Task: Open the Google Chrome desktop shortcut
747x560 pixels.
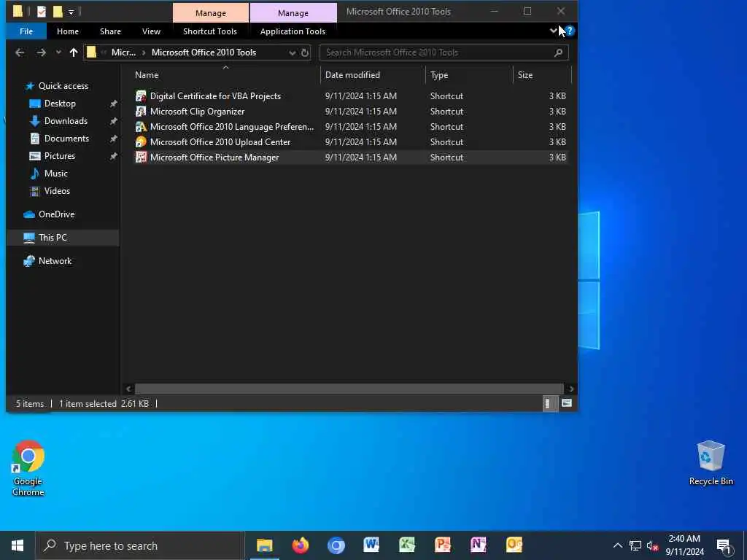Action: click(x=28, y=469)
